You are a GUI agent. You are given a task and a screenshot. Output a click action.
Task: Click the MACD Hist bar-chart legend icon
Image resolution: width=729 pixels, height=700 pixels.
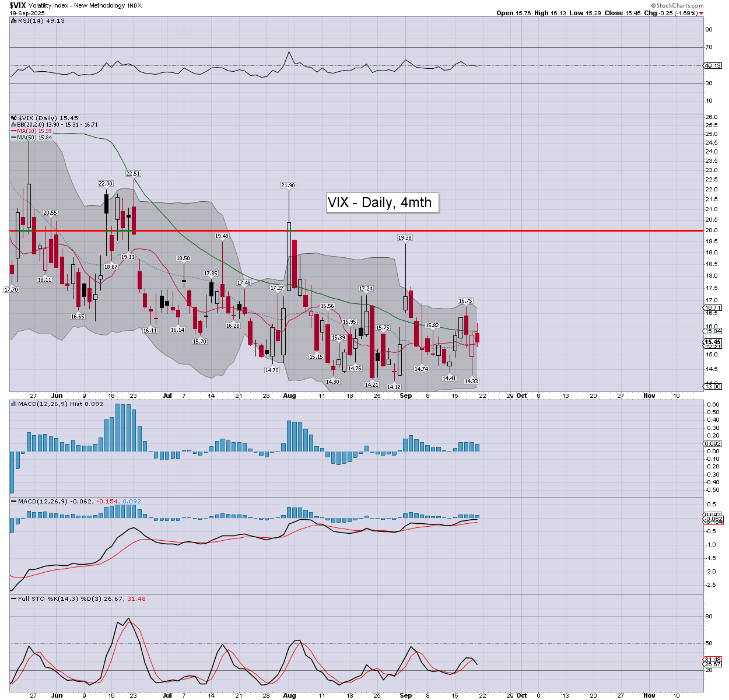tap(13, 404)
